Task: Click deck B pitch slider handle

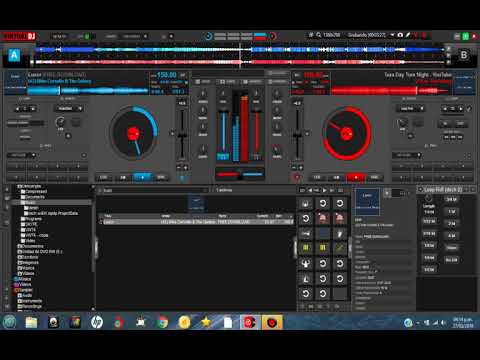Action: pyautogui.click(x=297, y=136)
